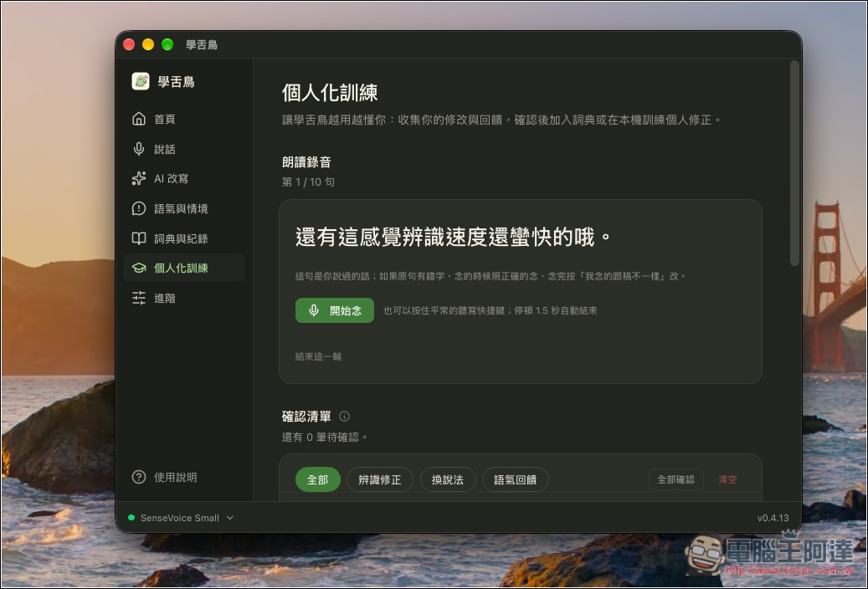Viewport: 868px width, 589px height.
Task: Click the green fullscreen window button
Action: tap(167, 44)
